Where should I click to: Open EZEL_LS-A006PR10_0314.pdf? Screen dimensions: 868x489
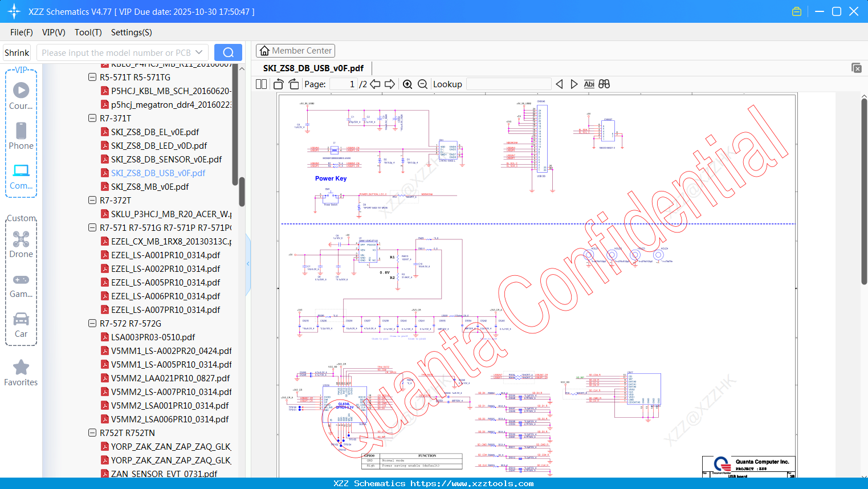click(165, 296)
